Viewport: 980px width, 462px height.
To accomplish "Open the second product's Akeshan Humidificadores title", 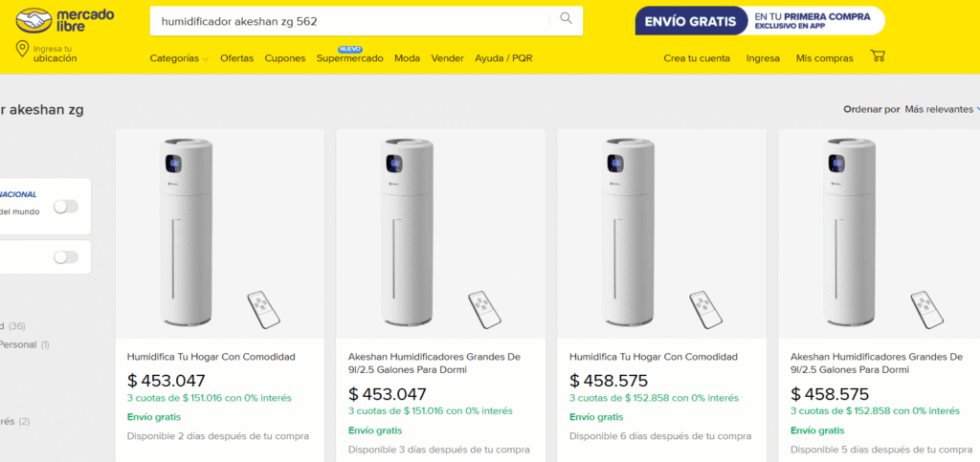I will (x=434, y=363).
